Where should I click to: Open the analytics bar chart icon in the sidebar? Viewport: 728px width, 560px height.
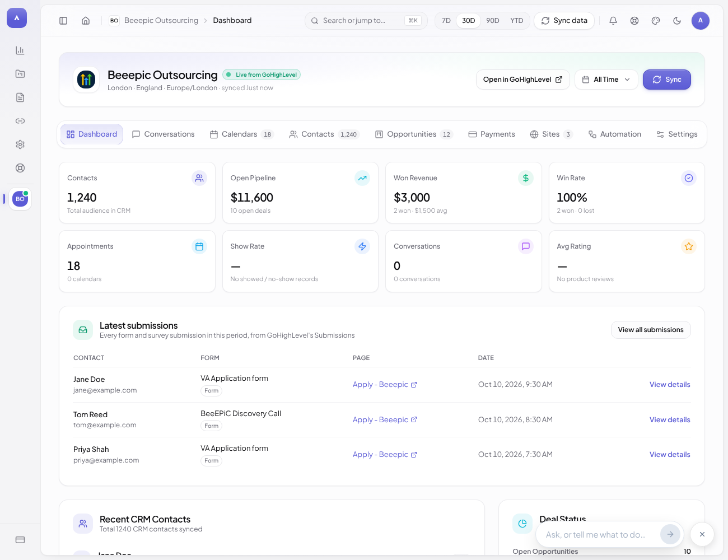(20, 50)
